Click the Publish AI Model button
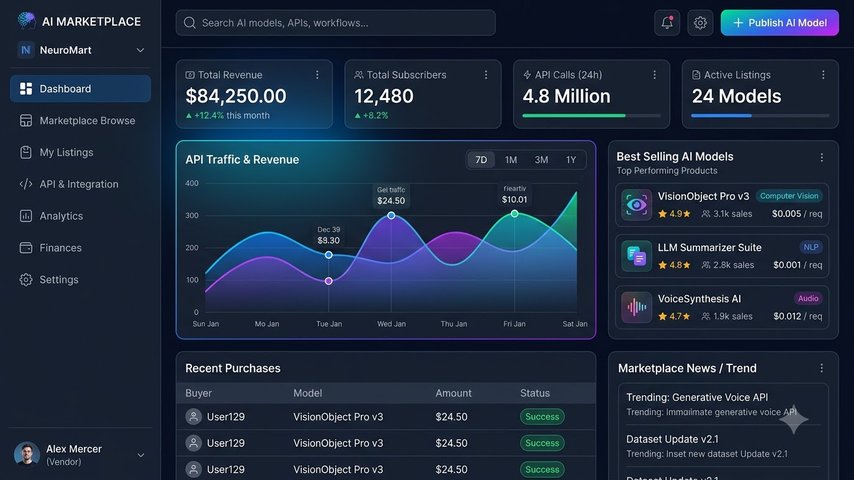The height and width of the screenshot is (480, 854). (779, 22)
